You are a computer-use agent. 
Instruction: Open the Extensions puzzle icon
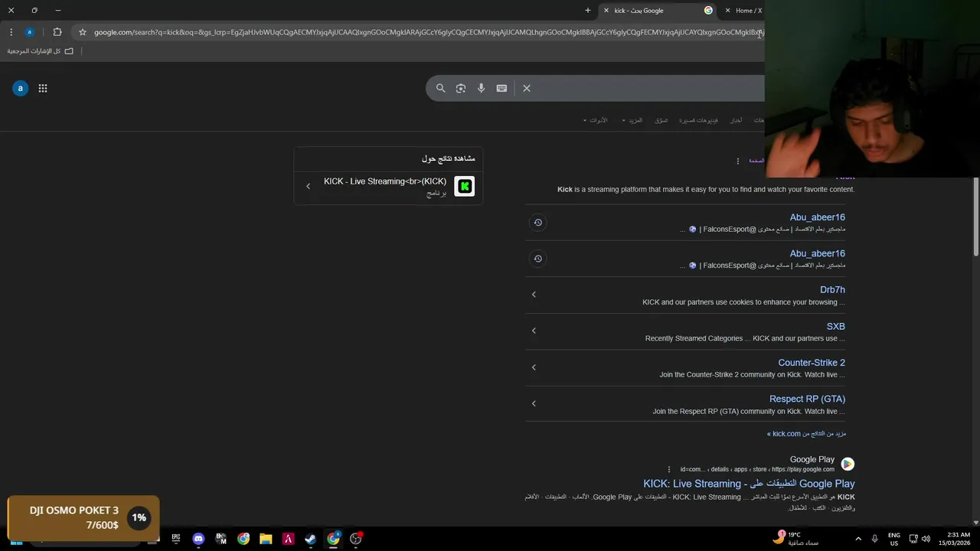[57, 32]
